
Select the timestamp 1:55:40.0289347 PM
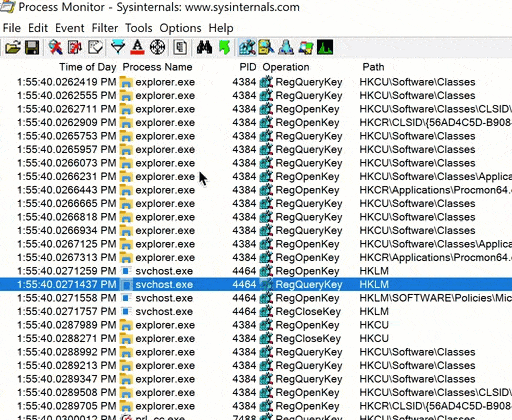[x=67, y=379]
